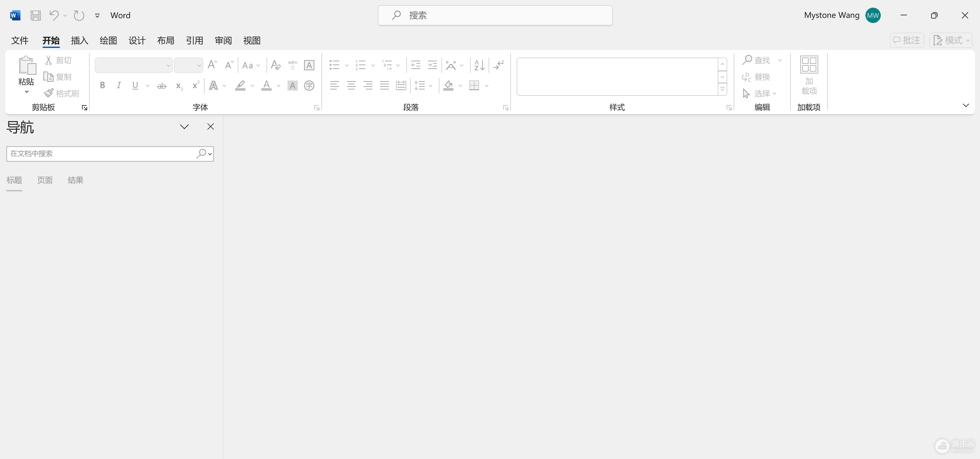Open the 文件 File menu

click(20, 40)
